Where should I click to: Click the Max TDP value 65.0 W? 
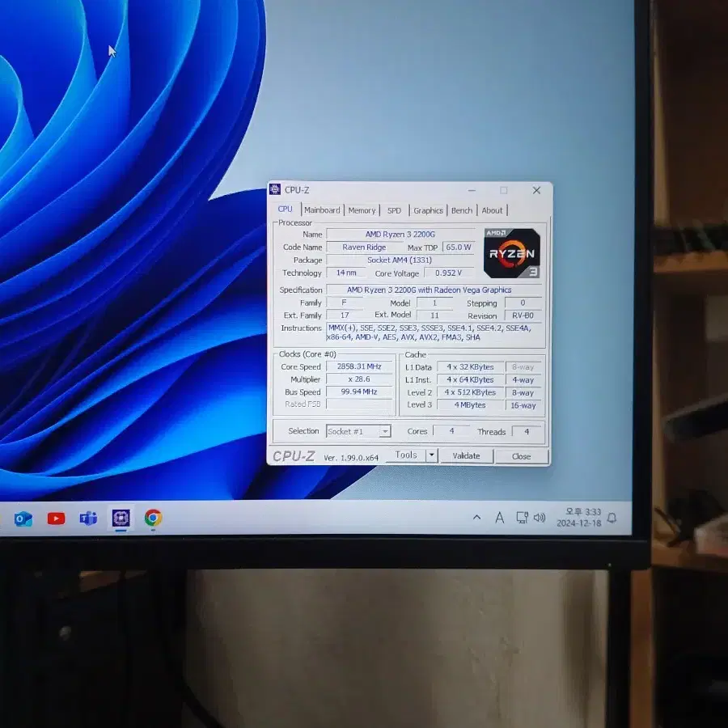pyautogui.click(x=459, y=247)
